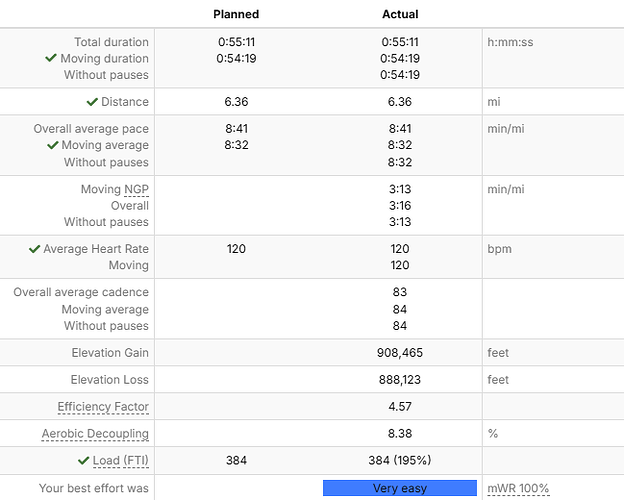Click the Elevation Loss value 888,123

(x=400, y=380)
